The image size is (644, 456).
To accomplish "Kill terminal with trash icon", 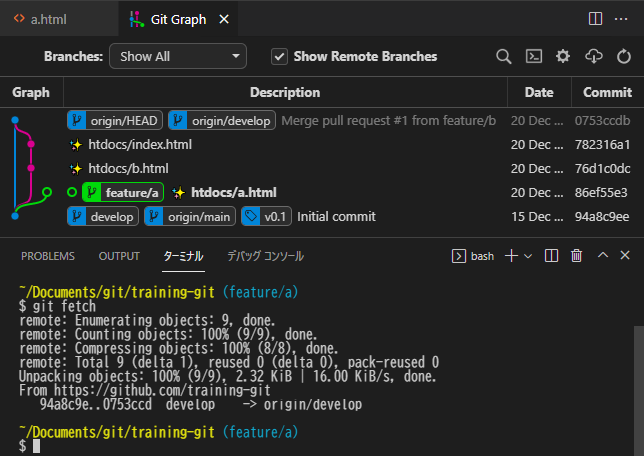I will pos(576,256).
